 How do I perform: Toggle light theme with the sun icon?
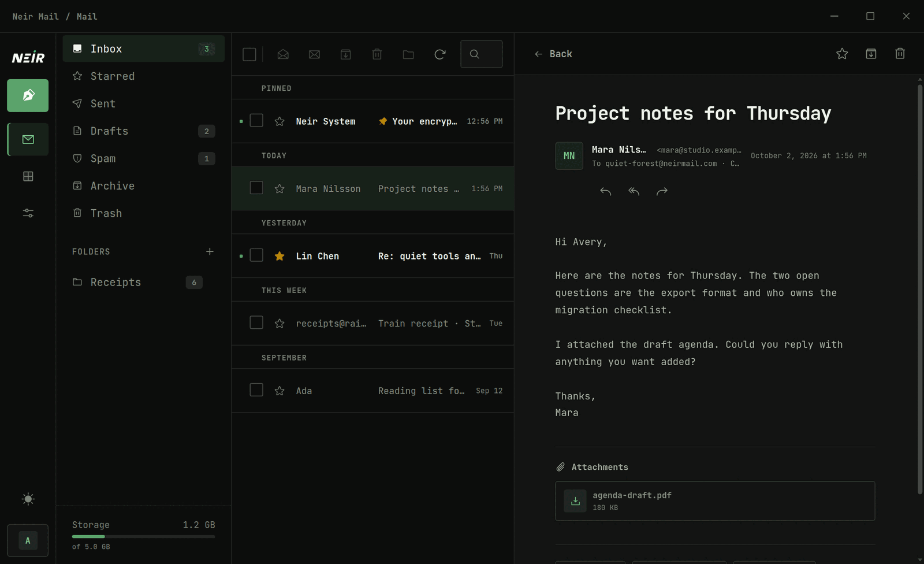pos(28,499)
